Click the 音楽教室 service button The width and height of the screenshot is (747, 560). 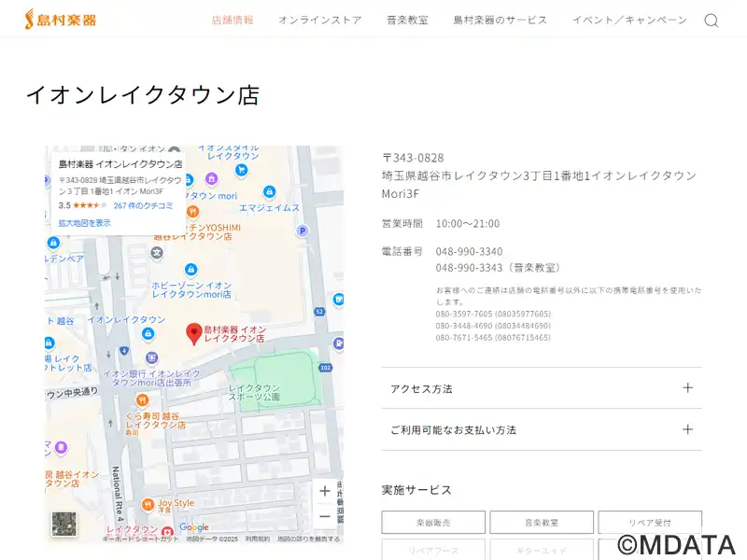(x=542, y=523)
